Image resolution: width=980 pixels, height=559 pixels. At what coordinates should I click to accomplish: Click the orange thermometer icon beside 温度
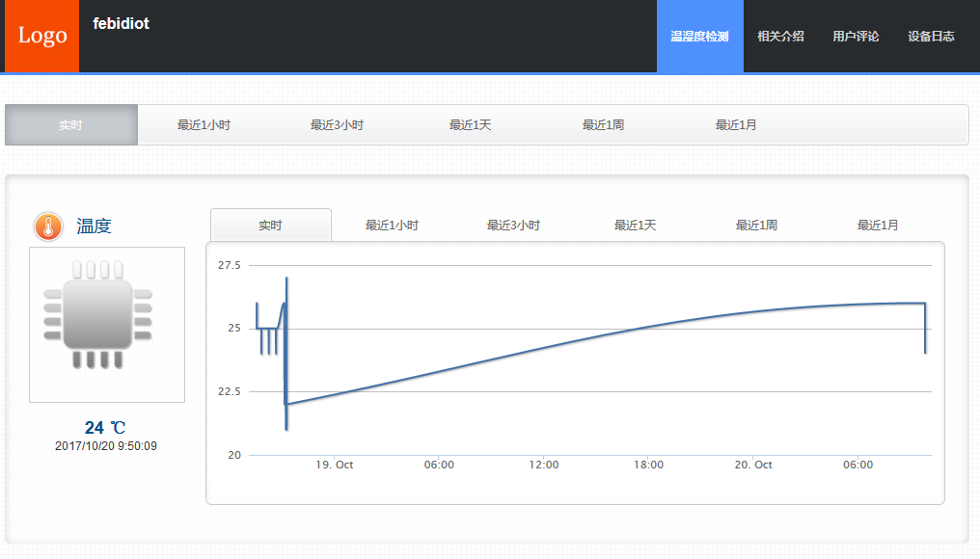[x=48, y=226]
